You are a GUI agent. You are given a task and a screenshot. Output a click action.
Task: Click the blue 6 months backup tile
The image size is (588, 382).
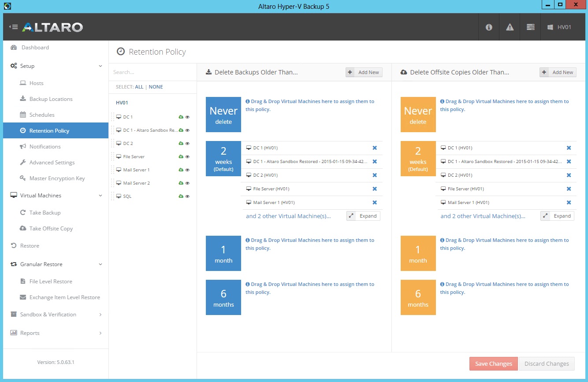coord(223,297)
